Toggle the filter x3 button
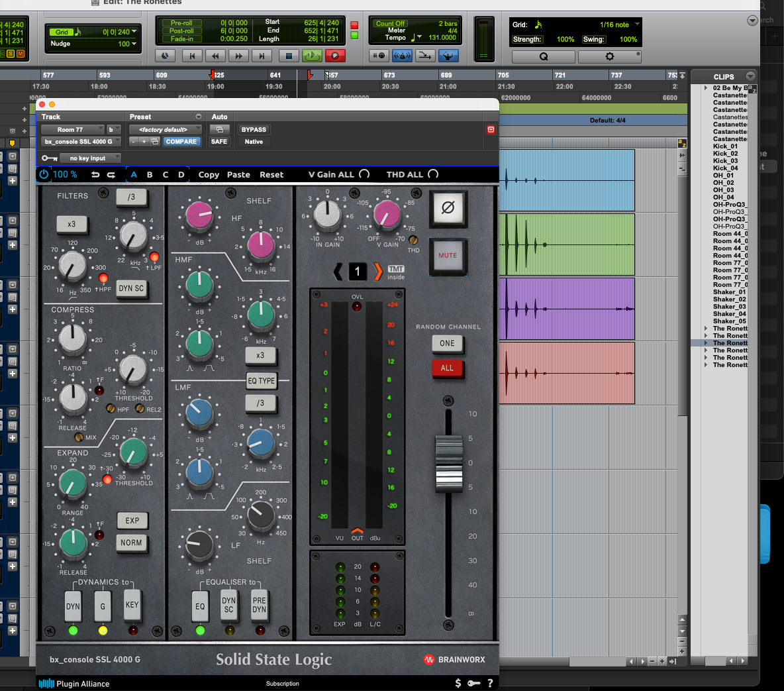The image size is (784, 691). point(72,224)
